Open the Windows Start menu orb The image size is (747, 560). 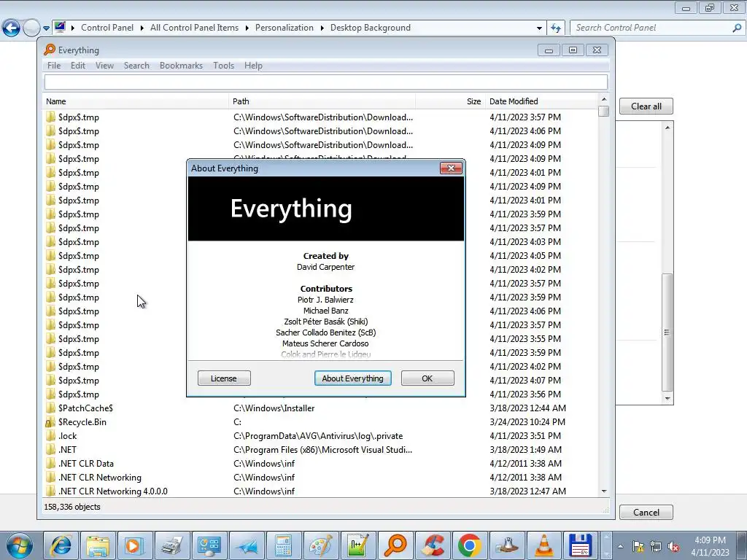point(19,545)
